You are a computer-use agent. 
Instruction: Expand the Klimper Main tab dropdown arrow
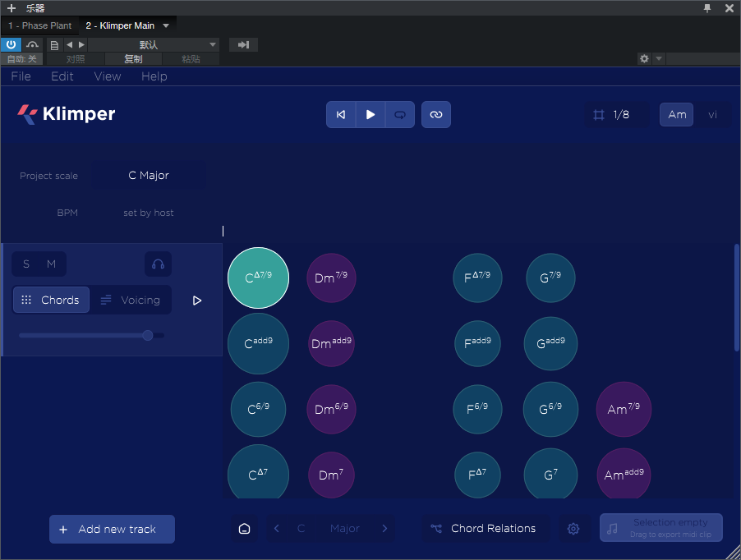(x=166, y=25)
